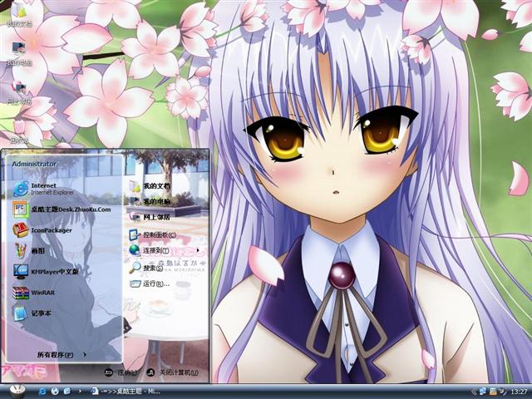Click the 13:27 clock
Viewport: 532px width, 399px height.
[x=519, y=392]
